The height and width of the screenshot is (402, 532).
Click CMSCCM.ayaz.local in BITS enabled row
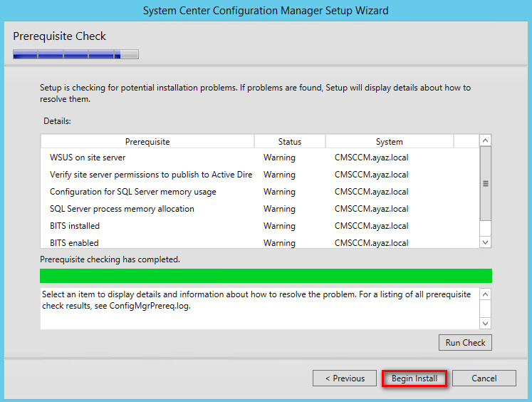(372, 243)
